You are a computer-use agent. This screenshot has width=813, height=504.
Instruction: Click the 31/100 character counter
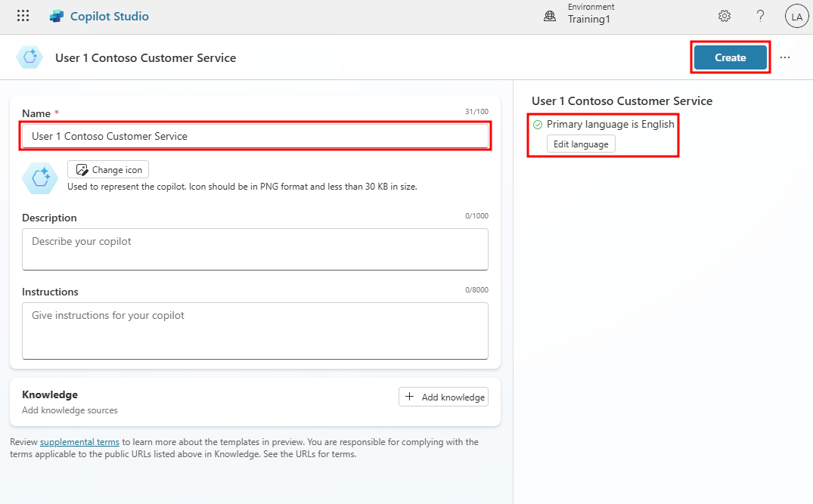click(x=476, y=111)
